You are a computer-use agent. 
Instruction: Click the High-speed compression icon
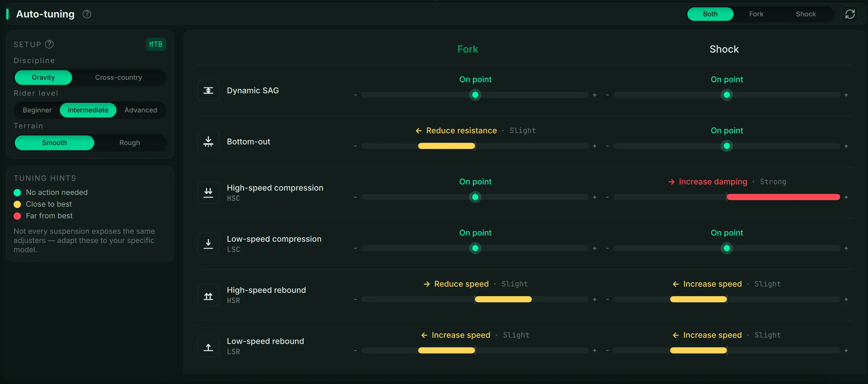click(x=208, y=193)
